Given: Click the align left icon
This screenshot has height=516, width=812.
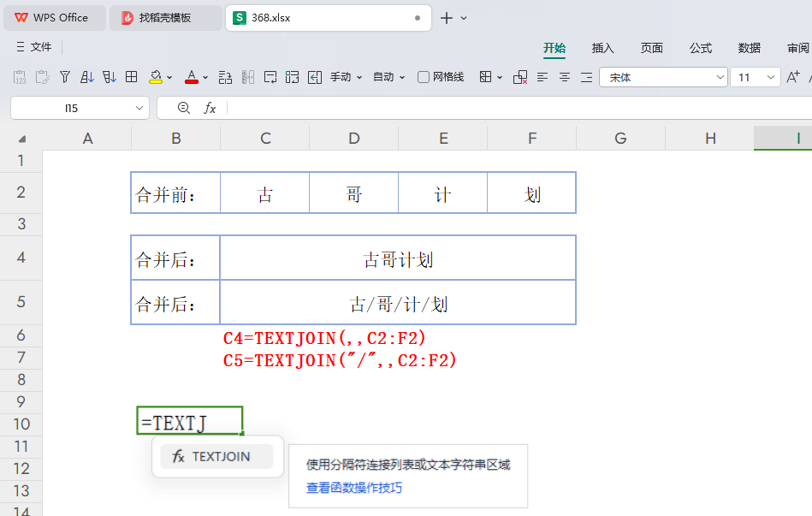Looking at the screenshot, I should pyautogui.click(x=542, y=77).
